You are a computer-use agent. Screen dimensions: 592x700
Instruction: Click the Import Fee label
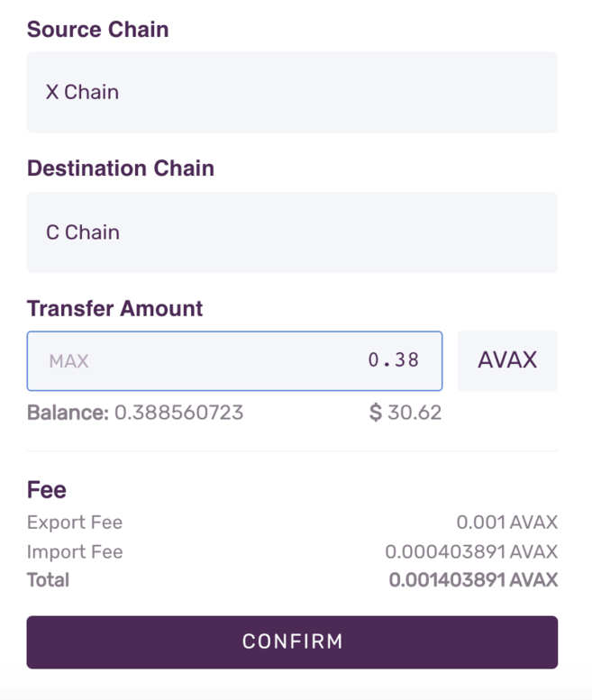(75, 551)
